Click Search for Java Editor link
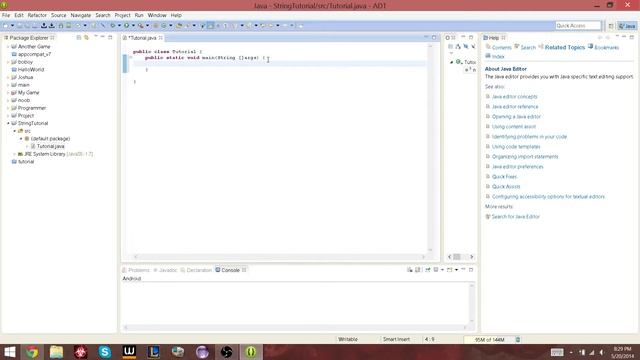Viewport: 640px width, 360px height. [516, 217]
